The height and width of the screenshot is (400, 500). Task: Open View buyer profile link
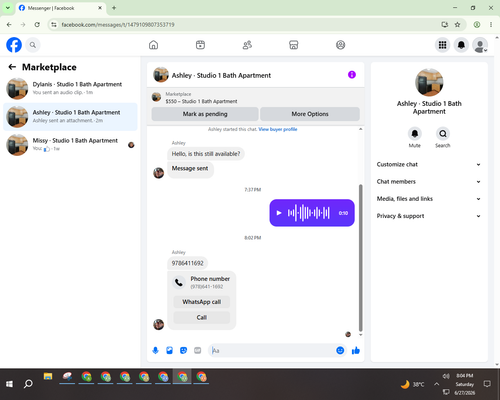(278, 129)
